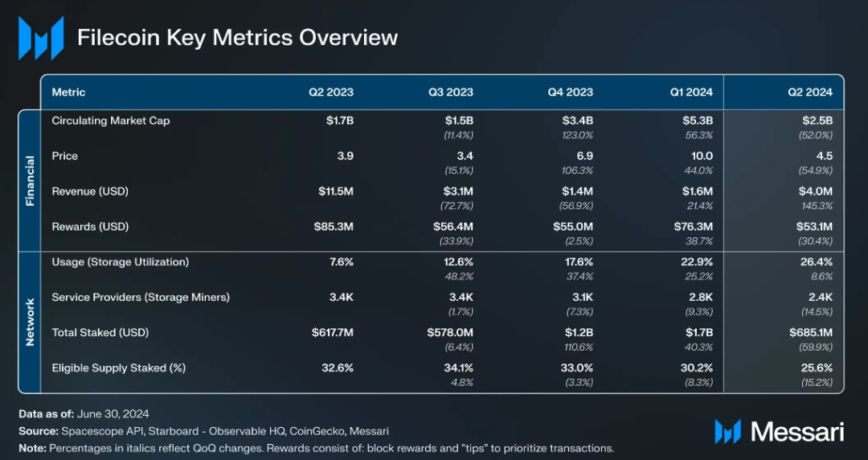This screenshot has height=460, width=868.
Task: Click the Rewards (USD) row label
Action: pos(90,227)
